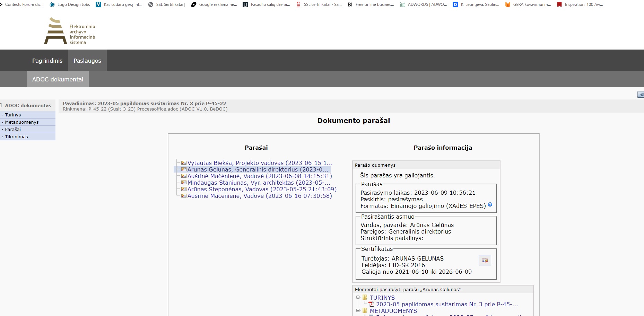
Task: Collapse the TURINYS tree node
Action: click(x=358, y=297)
